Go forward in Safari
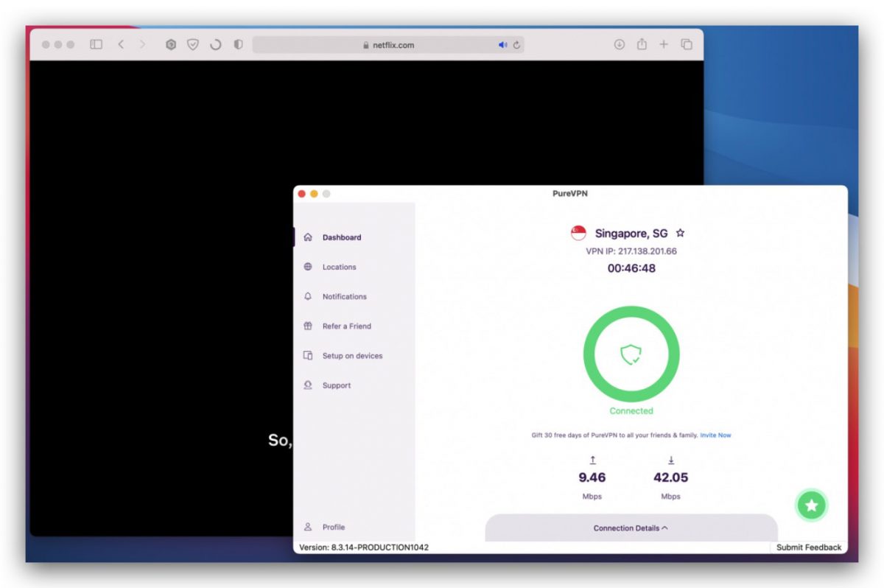The image size is (884, 588). pyautogui.click(x=142, y=44)
